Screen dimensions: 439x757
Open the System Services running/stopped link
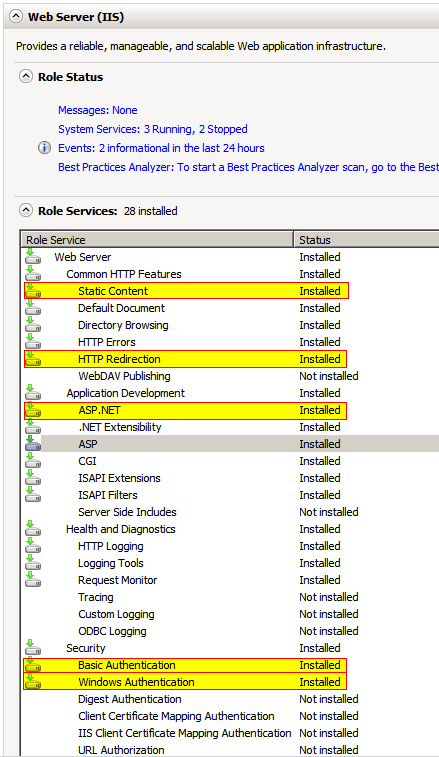[x=153, y=129]
